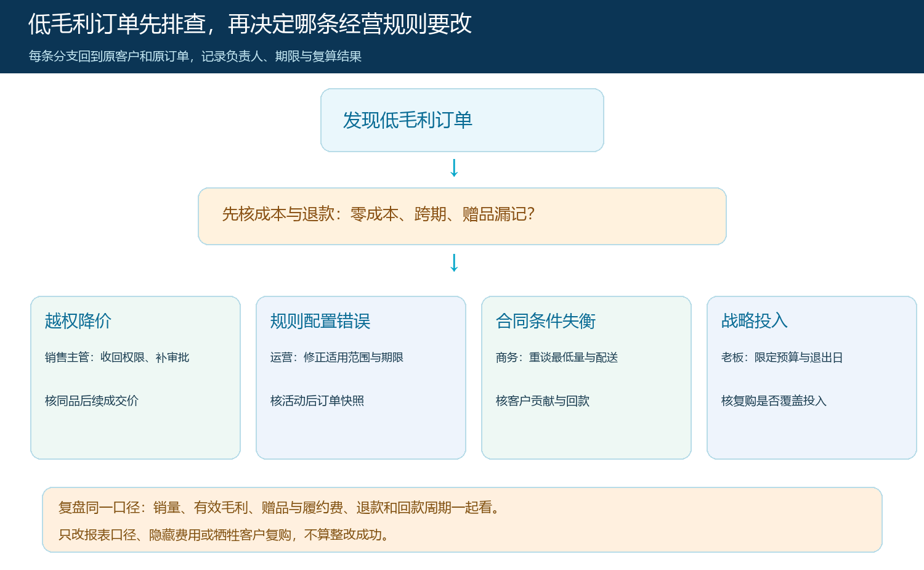Select the 先核成本与退款 decision box

462,216
